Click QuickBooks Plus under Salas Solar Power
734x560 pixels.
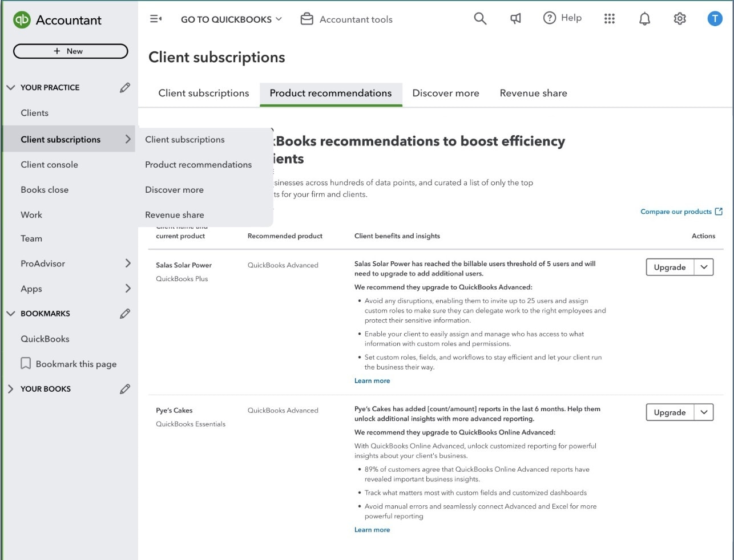tap(182, 279)
